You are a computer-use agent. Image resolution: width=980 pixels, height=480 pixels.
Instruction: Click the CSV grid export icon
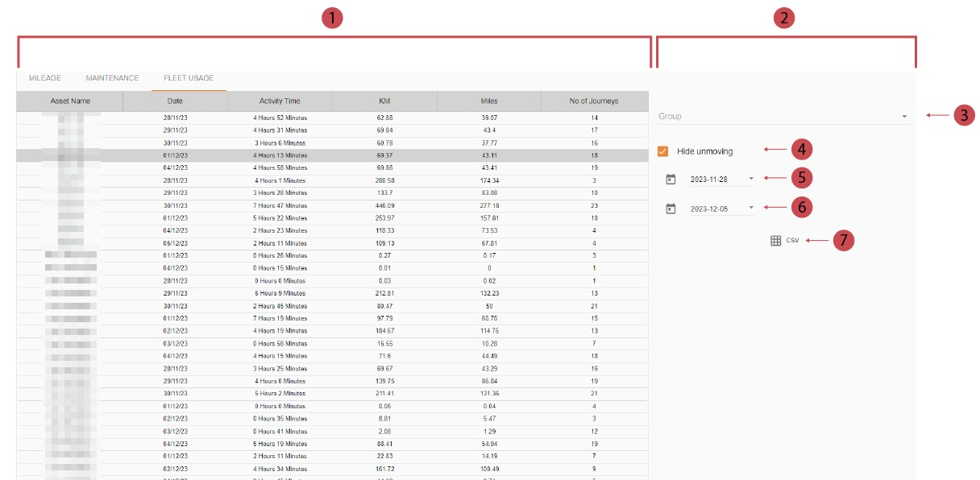[775, 240]
